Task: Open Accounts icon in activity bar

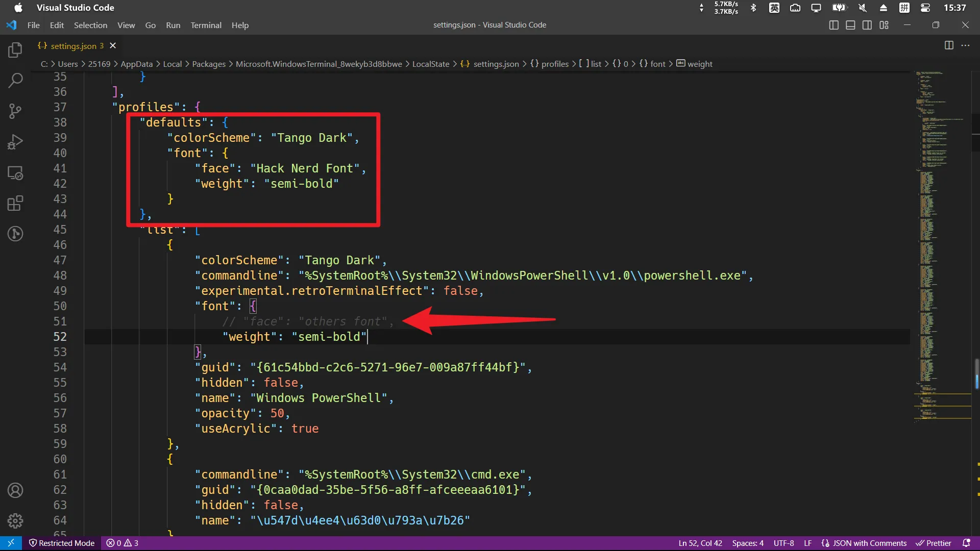Action: coord(15,490)
